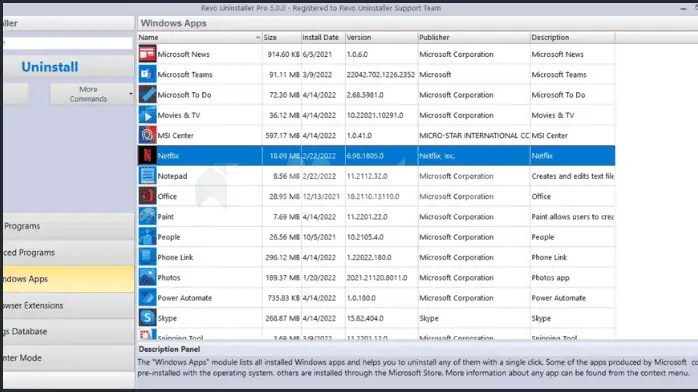Click the 10/5/2021 install date cell
Viewport: 698px width, 392px height.
(x=323, y=237)
